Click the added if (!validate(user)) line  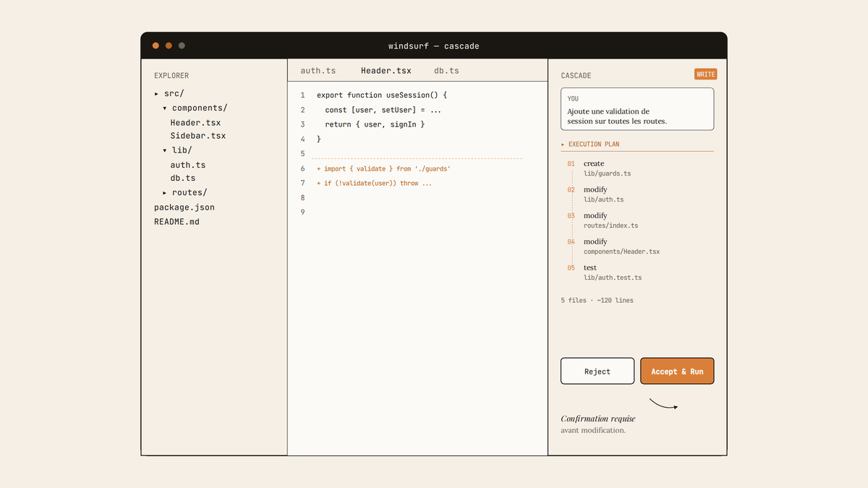coord(374,183)
